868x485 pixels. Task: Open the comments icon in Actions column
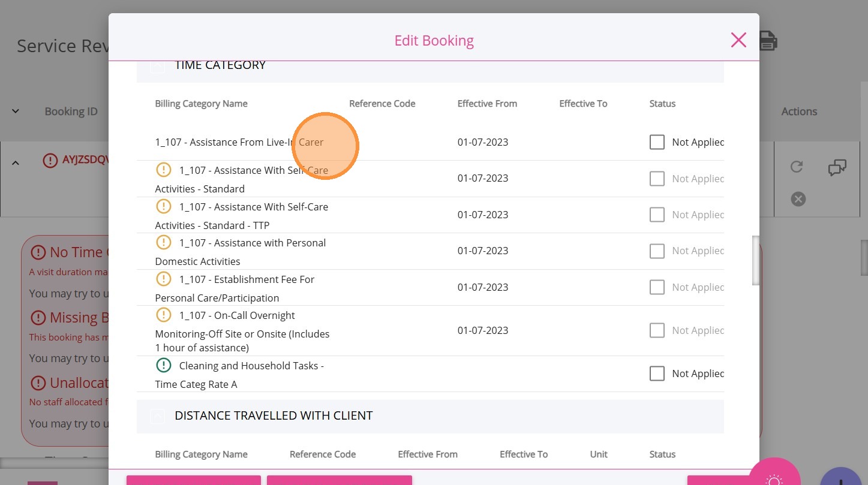click(x=837, y=168)
